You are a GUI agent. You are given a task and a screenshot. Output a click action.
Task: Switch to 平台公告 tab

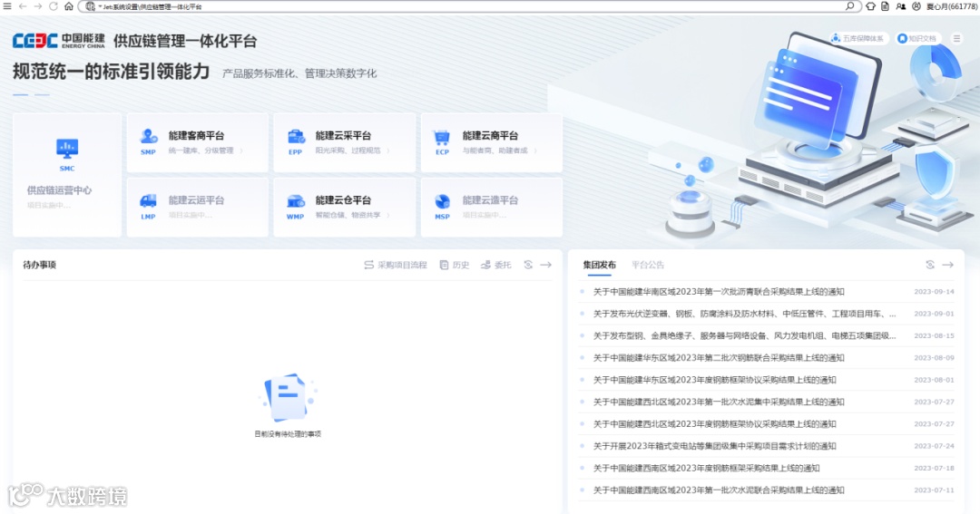[x=648, y=265]
